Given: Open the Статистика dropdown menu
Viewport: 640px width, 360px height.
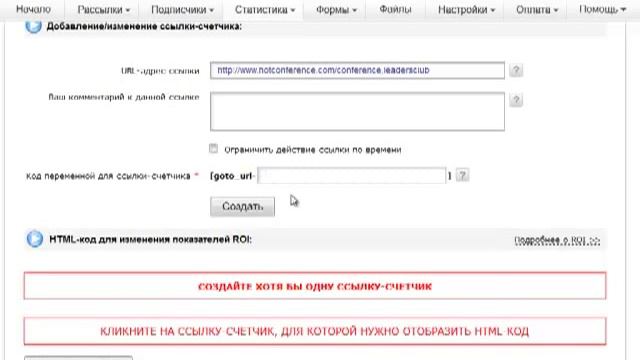Looking at the screenshot, I should point(264,9).
